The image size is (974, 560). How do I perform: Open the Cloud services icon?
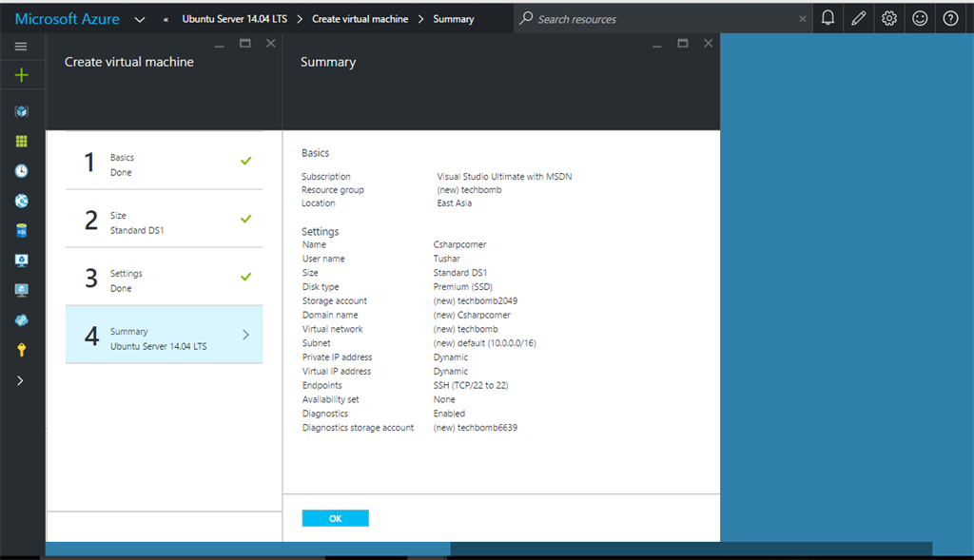22,319
